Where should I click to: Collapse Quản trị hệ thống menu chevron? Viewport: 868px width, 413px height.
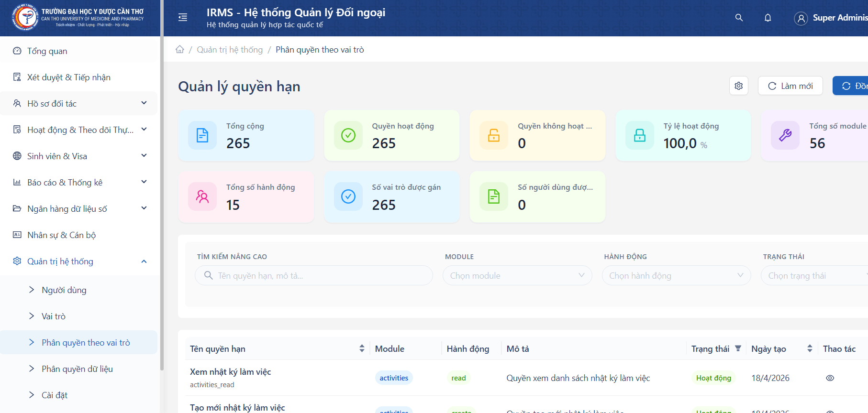pos(144,261)
